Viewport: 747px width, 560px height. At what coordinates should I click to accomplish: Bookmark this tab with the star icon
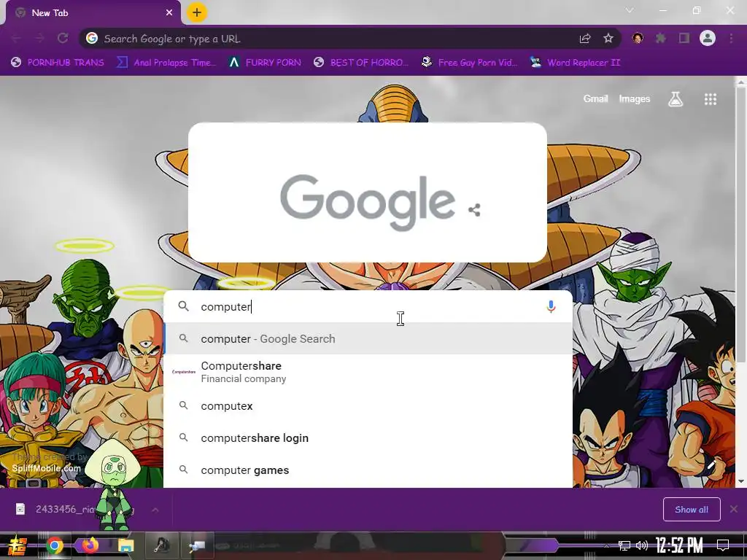pos(608,39)
